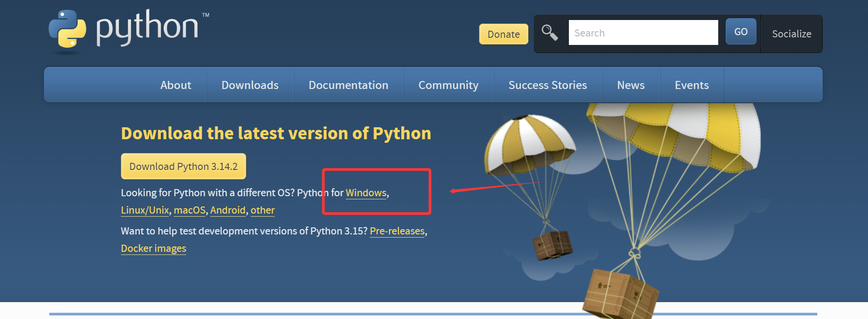Open the Socialize menu
The width and height of the screenshot is (868, 319).
(x=792, y=34)
